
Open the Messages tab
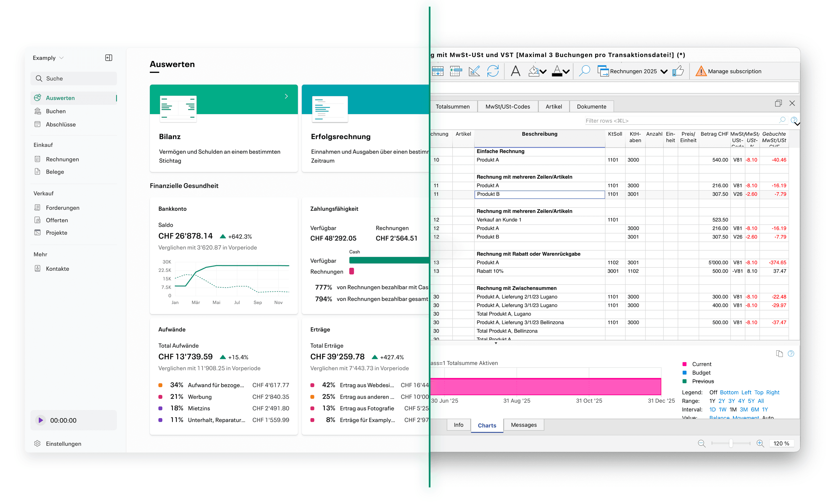524,425
